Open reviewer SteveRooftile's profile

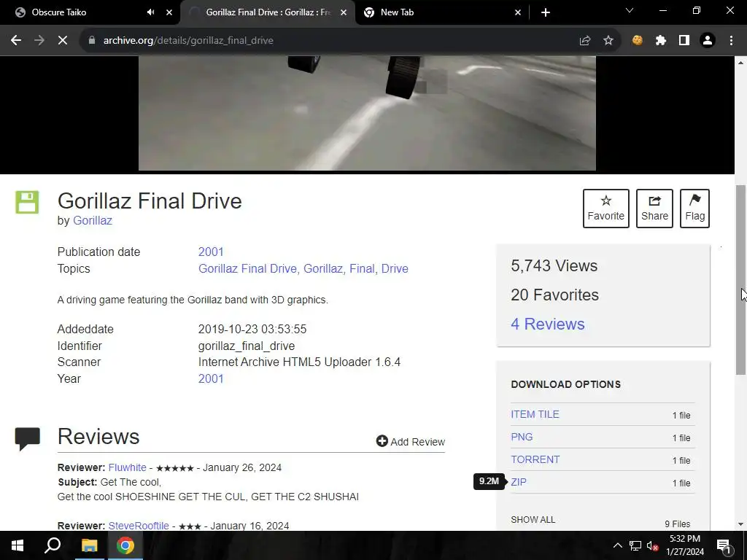point(139,526)
